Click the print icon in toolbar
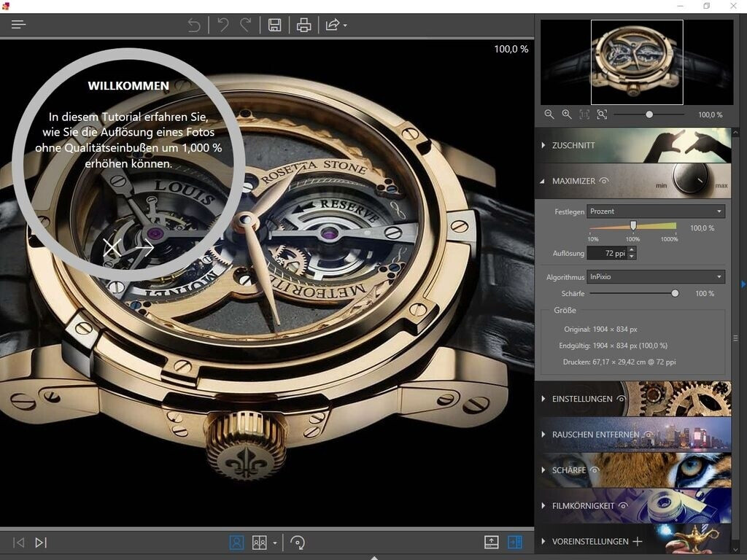Image resolution: width=747 pixels, height=560 pixels. pos(304,26)
